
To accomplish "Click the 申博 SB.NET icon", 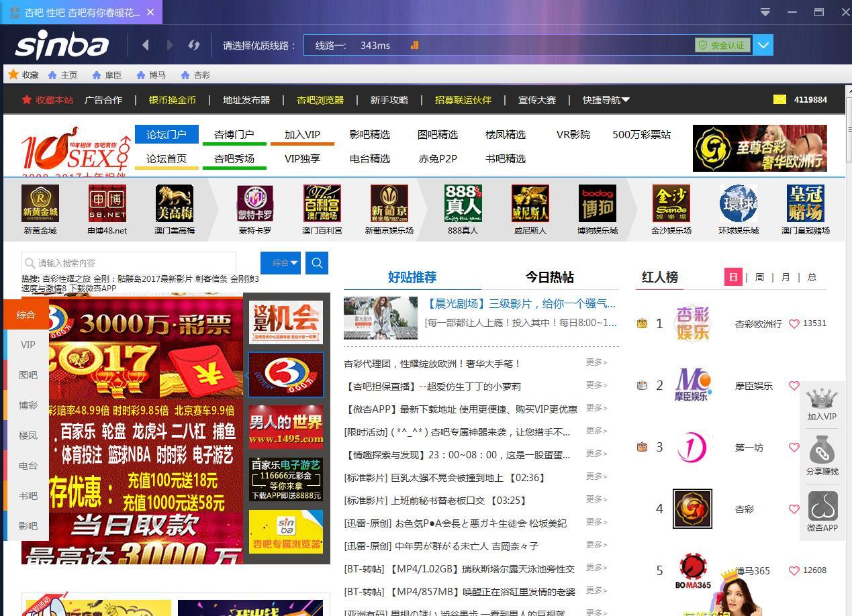I will pyautogui.click(x=107, y=203).
